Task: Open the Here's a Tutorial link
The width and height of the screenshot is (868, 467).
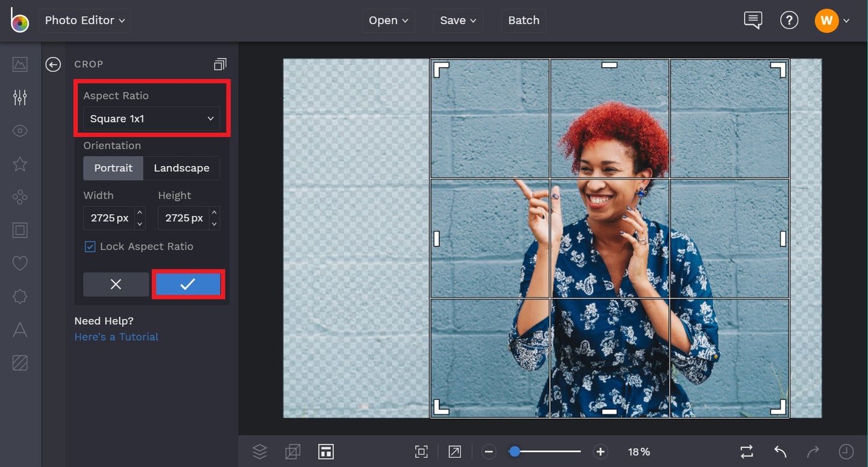Action: [x=116, y=337]
